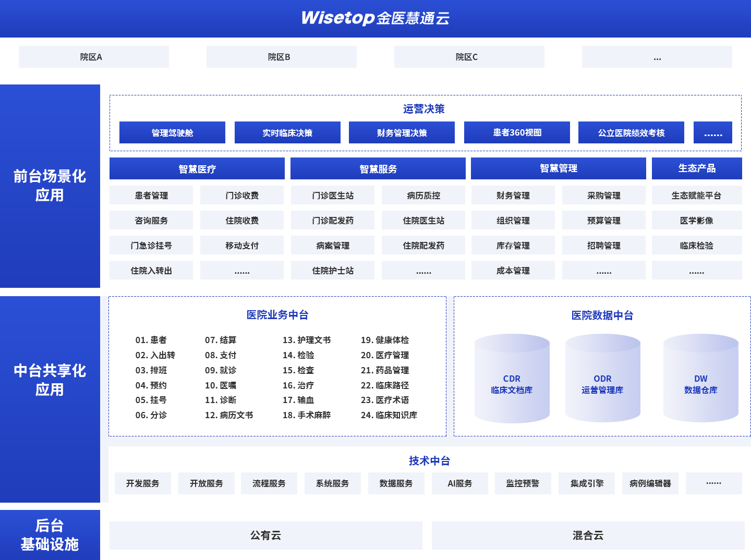Click the 中台共享化应用 side panel
The width and height of the screenshot is (751, 560).
(x=50, y=399)
